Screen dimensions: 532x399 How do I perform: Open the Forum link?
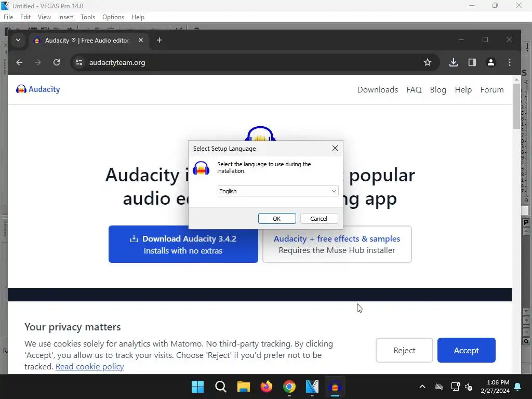(x=492, y=89)
